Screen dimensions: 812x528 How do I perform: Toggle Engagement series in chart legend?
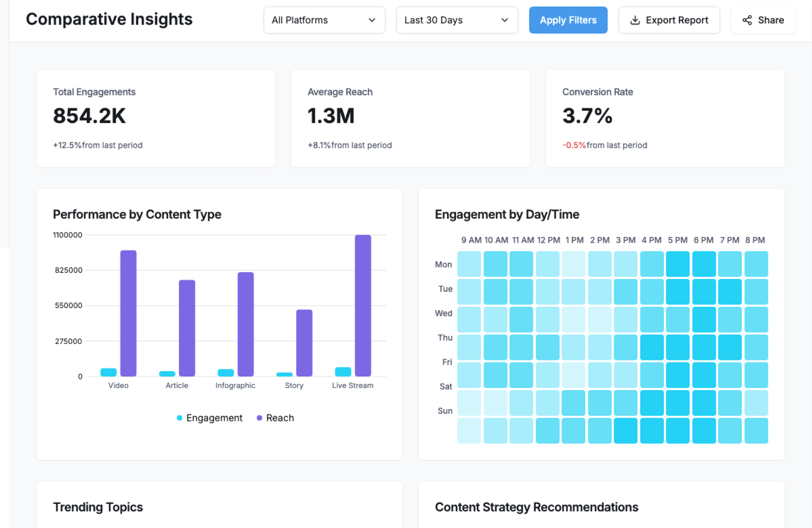point(214,418)
